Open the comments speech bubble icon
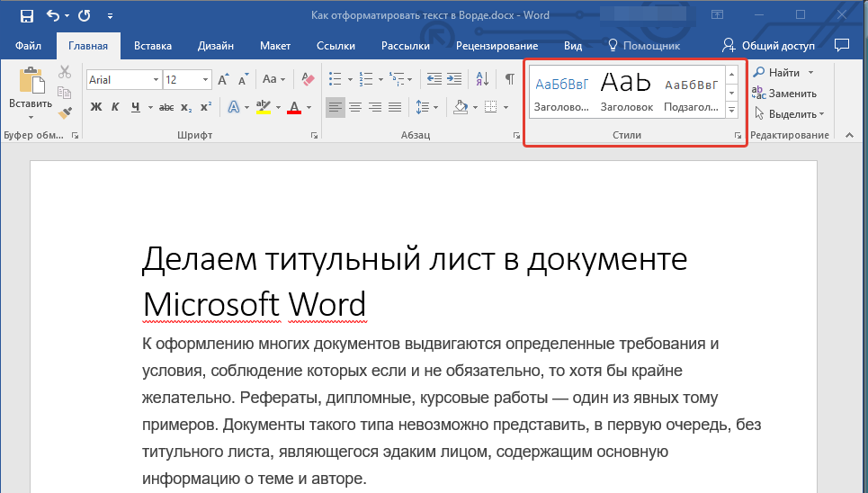Viewport: 868px width, 493px height. point(842,45)
